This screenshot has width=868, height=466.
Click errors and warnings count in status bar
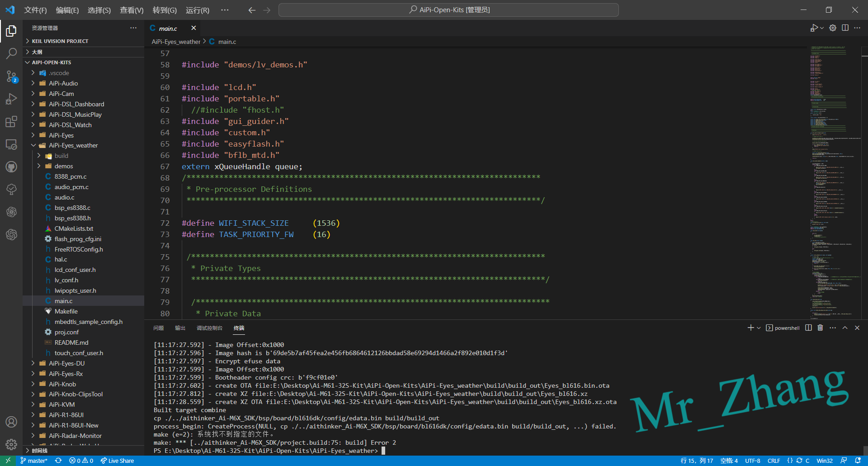81,461
